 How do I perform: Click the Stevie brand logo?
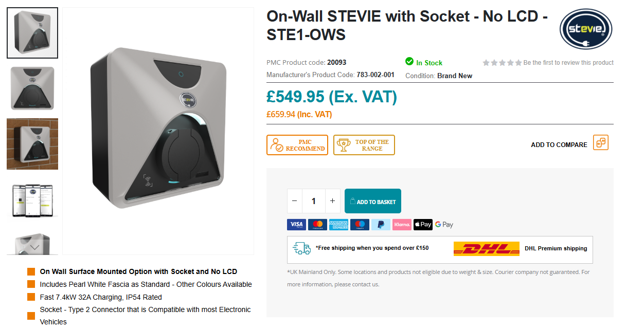tap(585, 29)
